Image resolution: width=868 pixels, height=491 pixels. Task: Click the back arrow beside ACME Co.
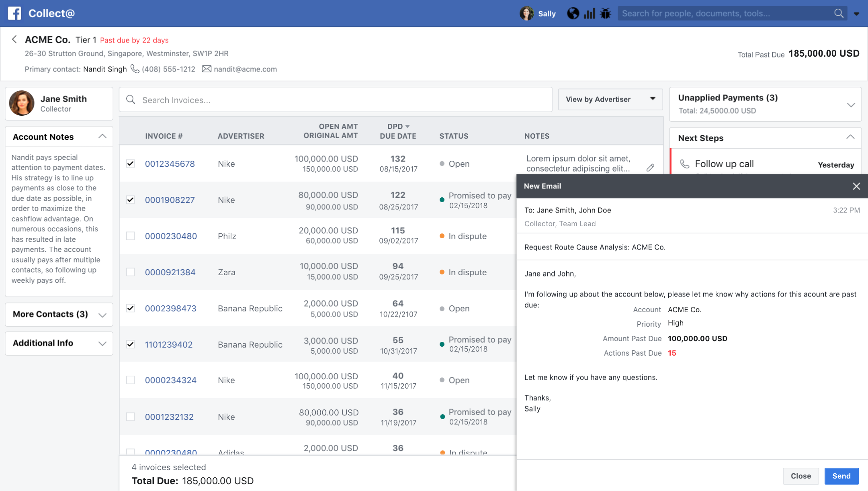(14, 39)
